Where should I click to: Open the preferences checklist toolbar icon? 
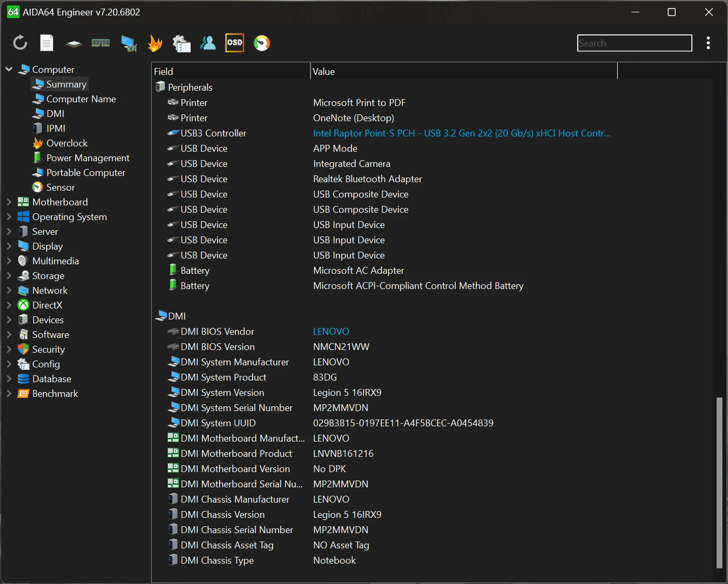pos(181,43)
